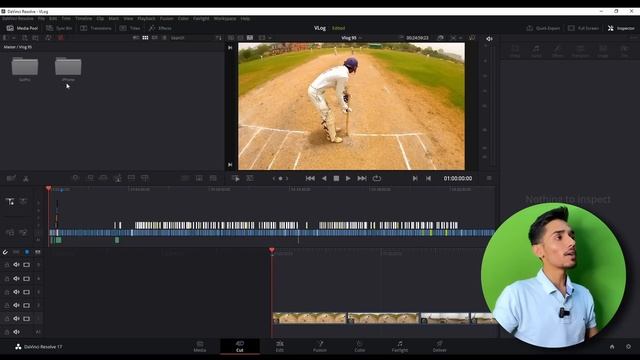Jump to the timeline start
This screenshot has width=640, height=360.
[310, 178]
